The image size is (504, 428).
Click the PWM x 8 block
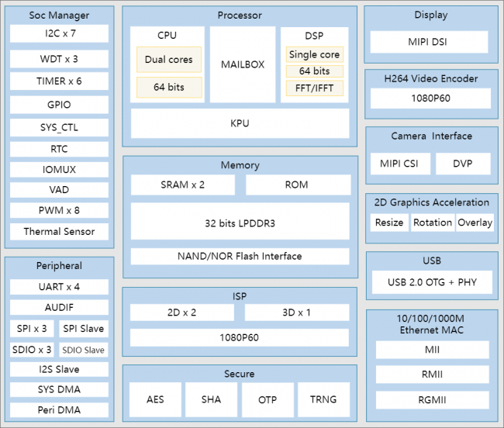[59, 210]
